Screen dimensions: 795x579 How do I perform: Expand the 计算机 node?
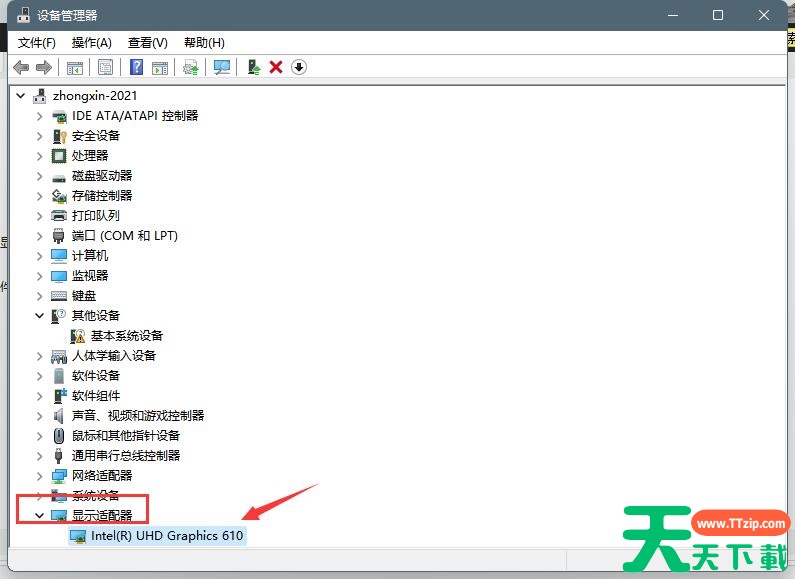pyautogui.click(x=40, y=256)
